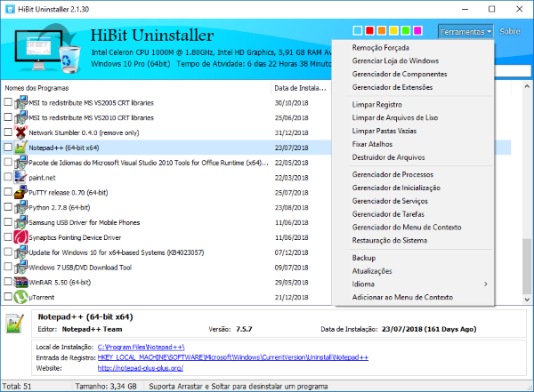
Task: Open the notepad-plus-plus.org website link
Action: [x=141, y=368]
